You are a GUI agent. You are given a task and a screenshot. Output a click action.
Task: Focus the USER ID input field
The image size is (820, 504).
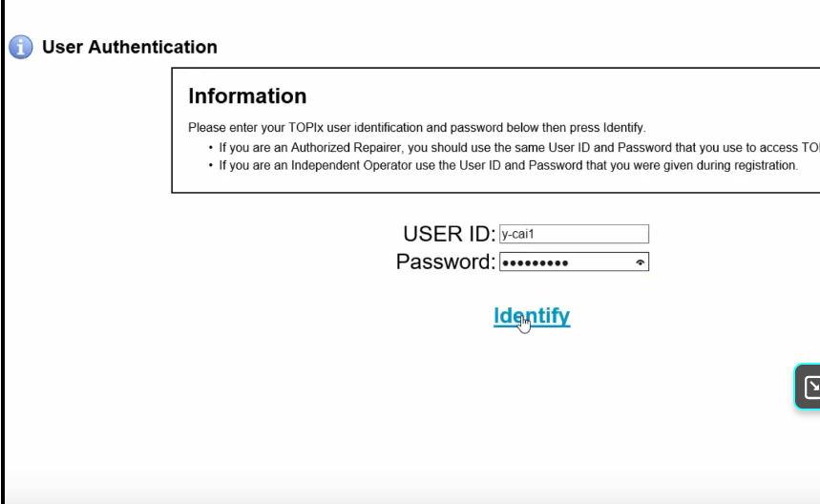574,234
